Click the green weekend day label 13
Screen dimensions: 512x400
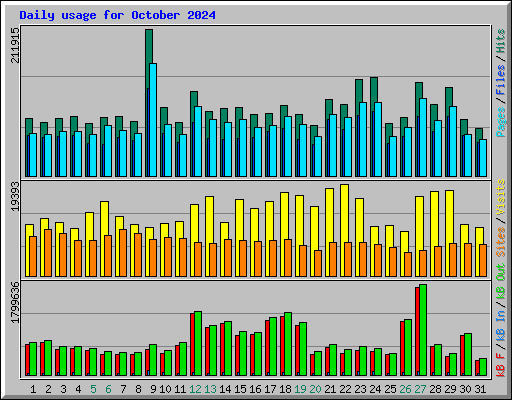coord(210,389)
